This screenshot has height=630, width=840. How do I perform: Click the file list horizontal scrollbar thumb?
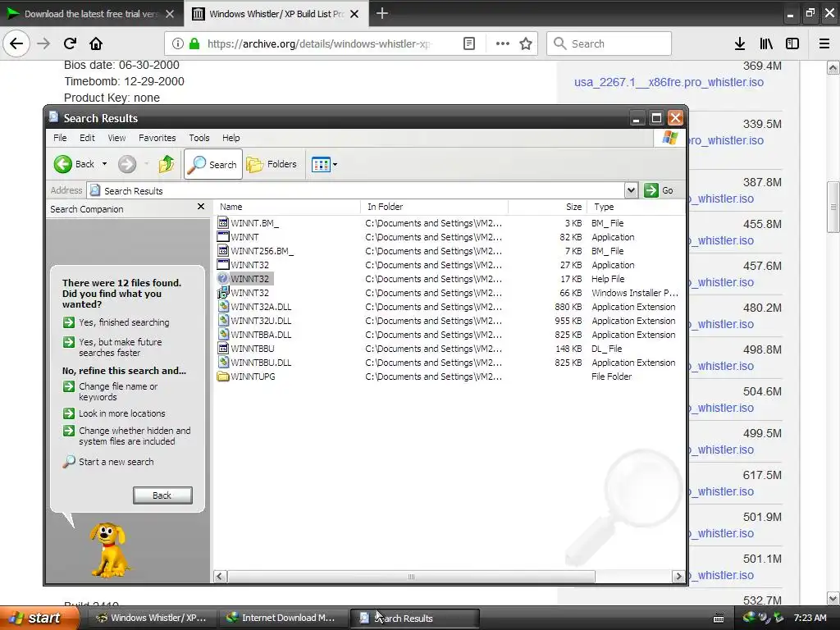click(x=411, y=577)
